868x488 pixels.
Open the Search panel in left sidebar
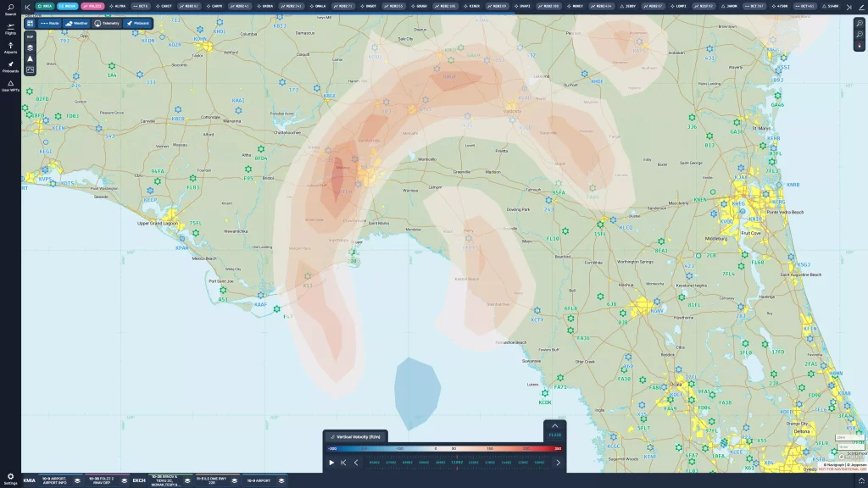click(x=10, y=11)
